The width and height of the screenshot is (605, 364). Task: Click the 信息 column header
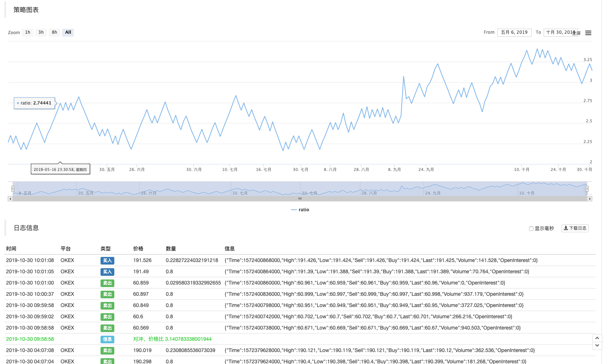230,249
